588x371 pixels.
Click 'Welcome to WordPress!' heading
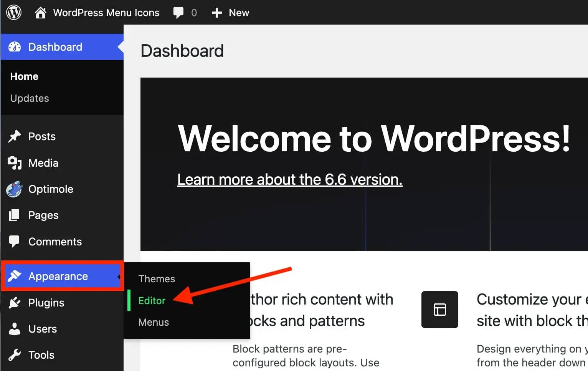(374, 138)
